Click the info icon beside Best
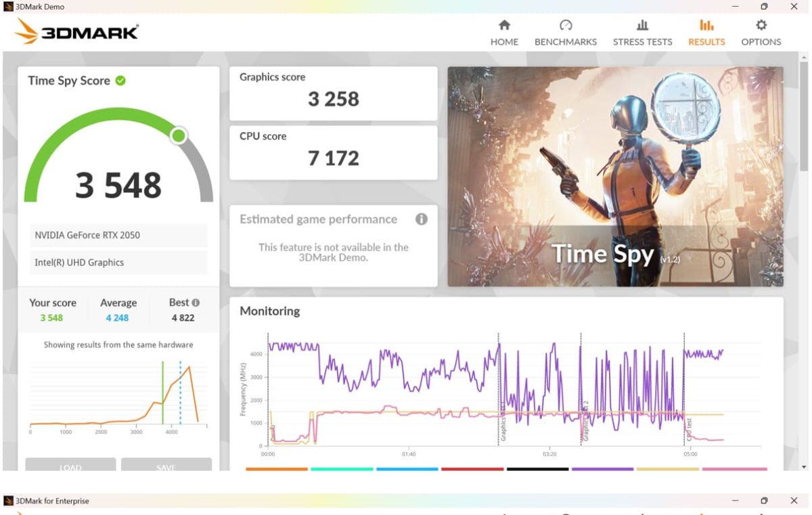Image resolution: width=812 pixels, height=515 pixels. 196,303
